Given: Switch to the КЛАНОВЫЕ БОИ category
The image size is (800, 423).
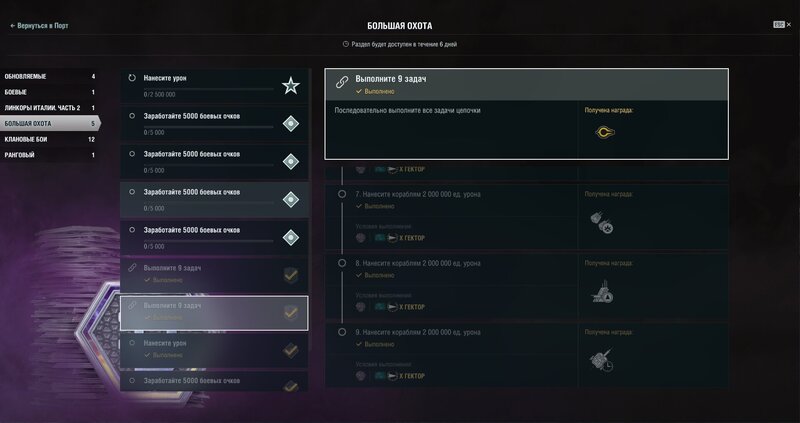Looking at the screenshot, I should click(x=49, y=139).
